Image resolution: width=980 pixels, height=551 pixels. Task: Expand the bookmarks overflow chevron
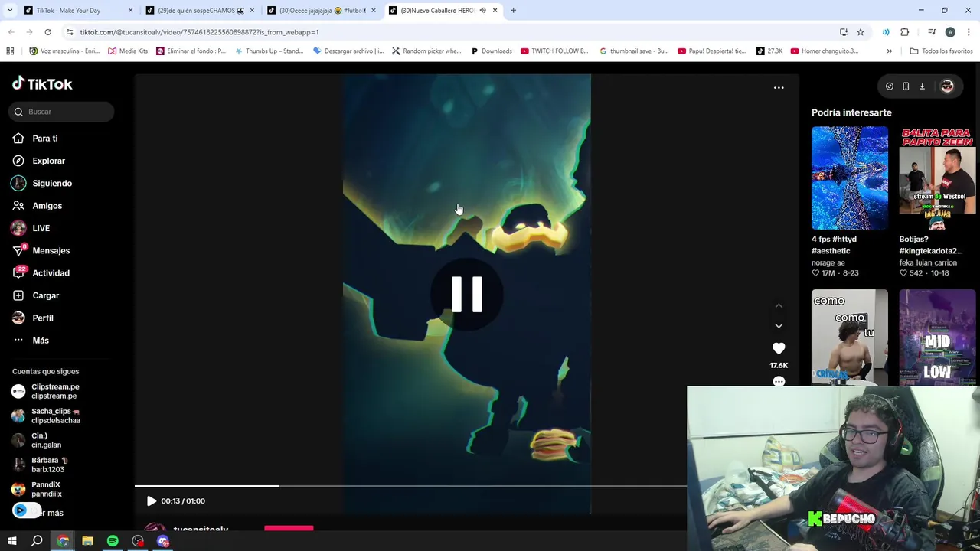889,51
